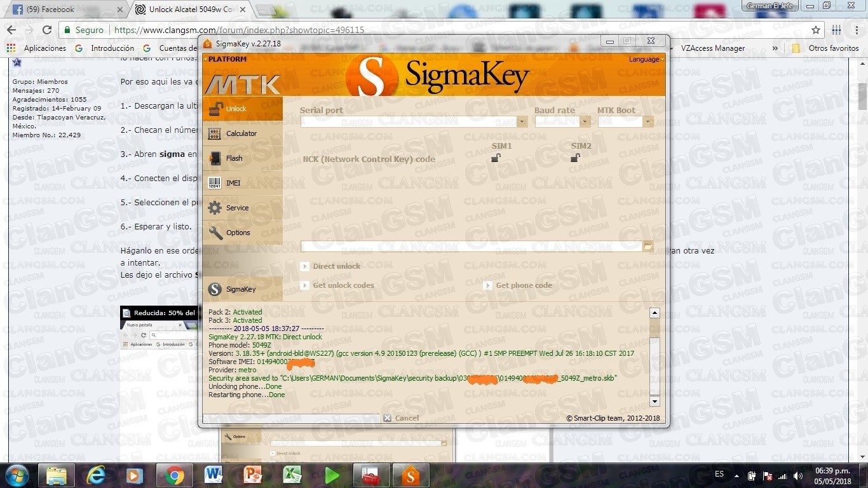Launch Internet Explorer from taskbar

96,475
